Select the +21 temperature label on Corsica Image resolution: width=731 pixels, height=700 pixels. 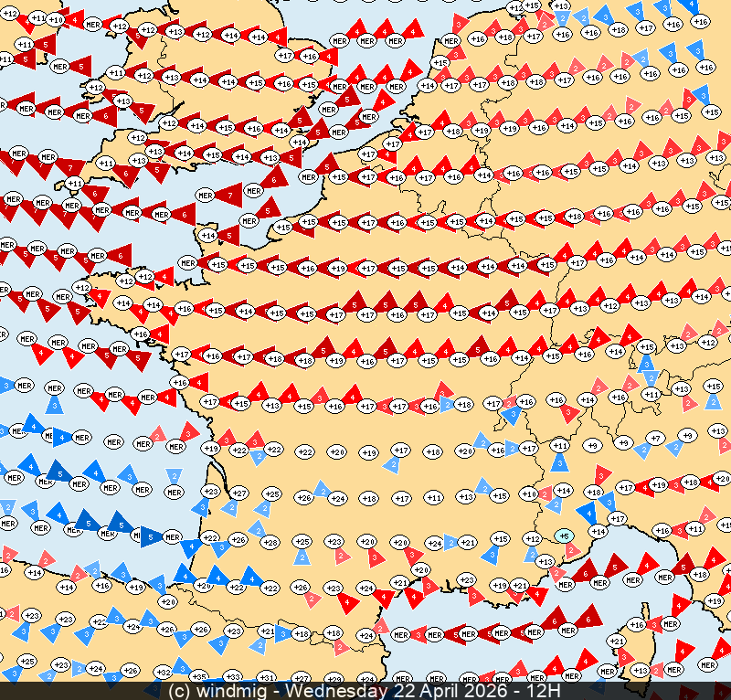(618, 642)
